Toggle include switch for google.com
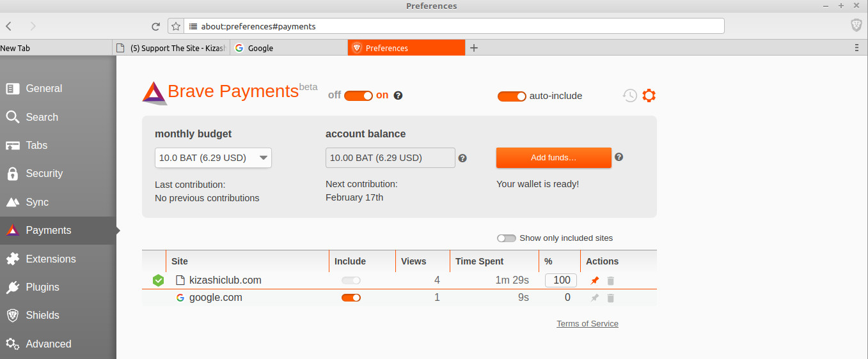The height and width of the screenshot is (359, 868). pyautogui.click(x=351, y=298)
